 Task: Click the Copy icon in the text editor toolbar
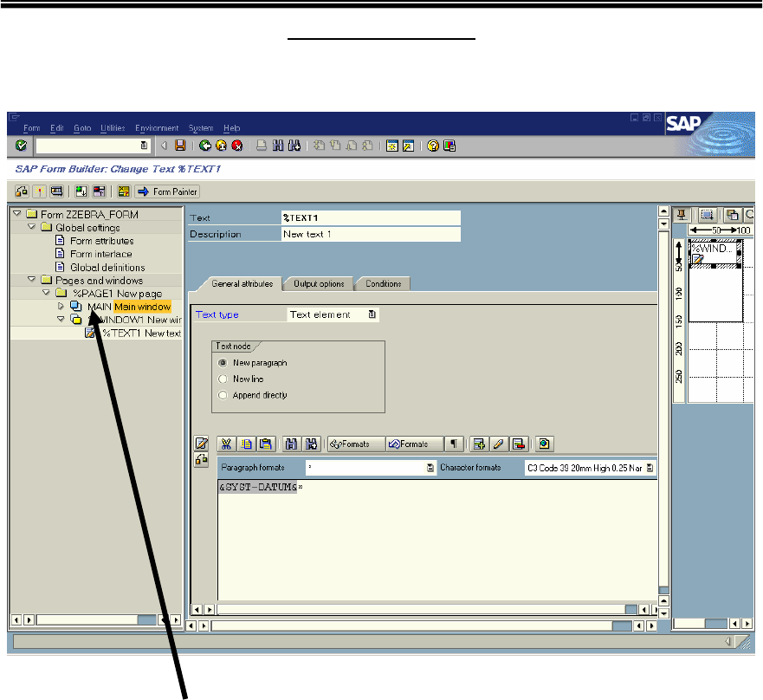point(246,444)
